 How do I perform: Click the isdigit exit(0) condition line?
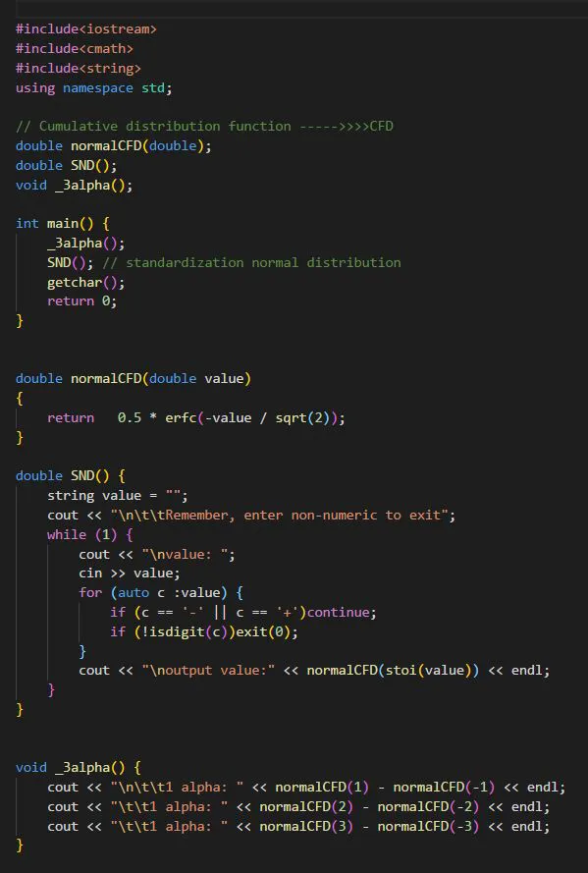coord(204,632)
